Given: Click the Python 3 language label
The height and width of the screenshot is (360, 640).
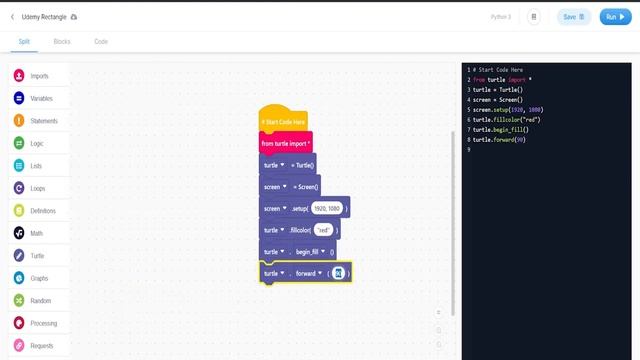Looking at the screenshot, I should pyautogui.click(x=500, y=17).
